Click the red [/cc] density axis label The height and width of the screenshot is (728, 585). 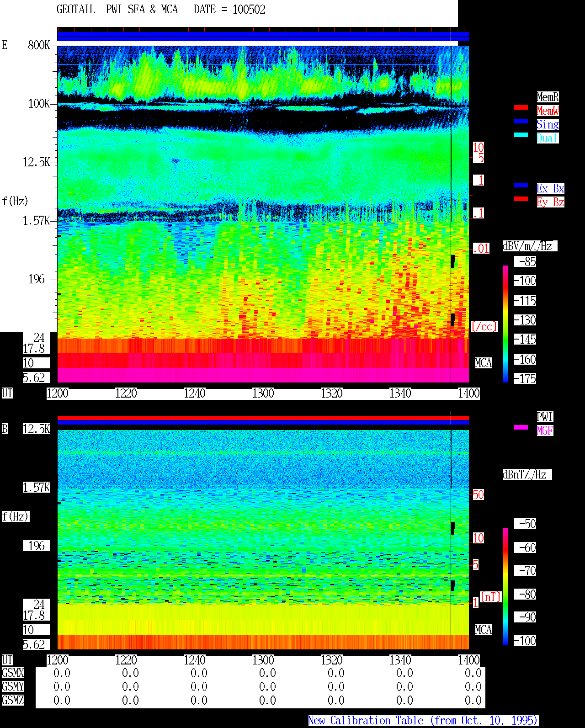[484, 327]
